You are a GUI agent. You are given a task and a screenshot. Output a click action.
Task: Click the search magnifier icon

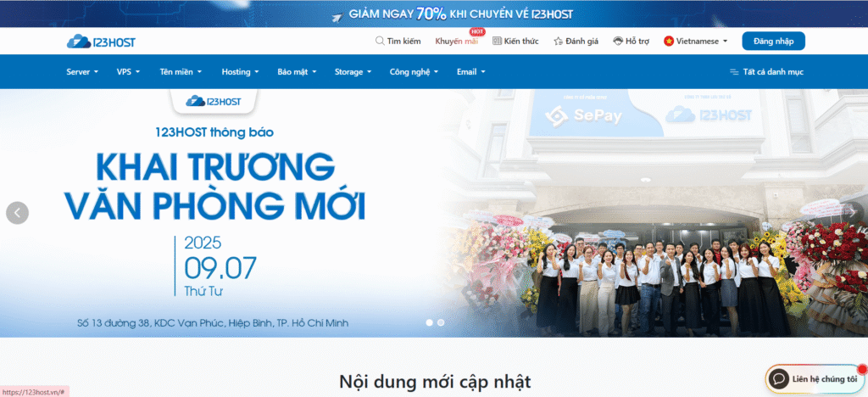point(380,41)
